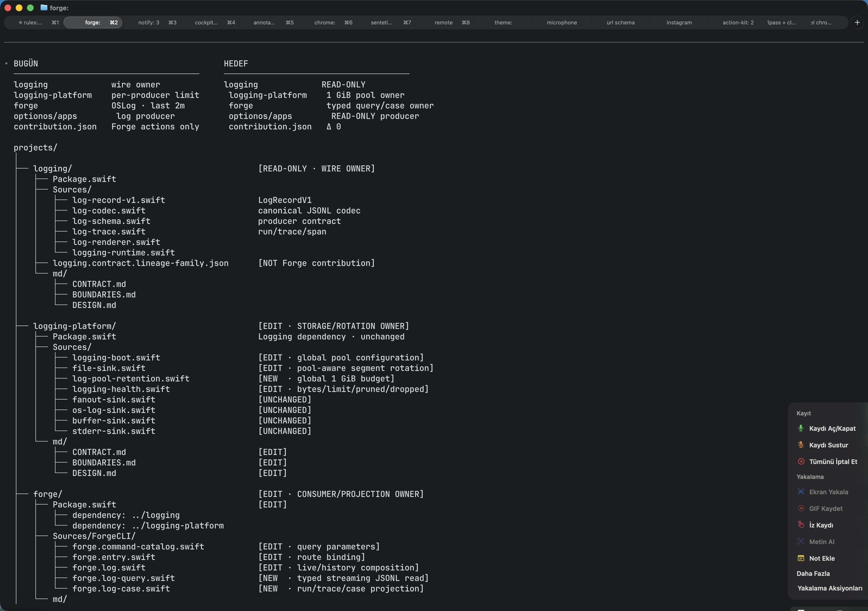This screenshot has height=611, width=868.
Task: Click logging-health.swift file name
Action: point(121,389)
